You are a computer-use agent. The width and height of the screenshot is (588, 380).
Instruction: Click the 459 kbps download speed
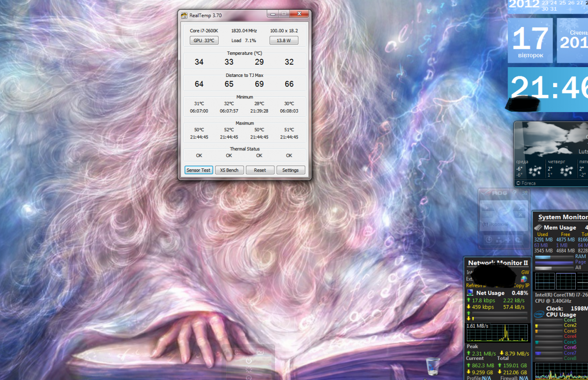click(483, 307)
